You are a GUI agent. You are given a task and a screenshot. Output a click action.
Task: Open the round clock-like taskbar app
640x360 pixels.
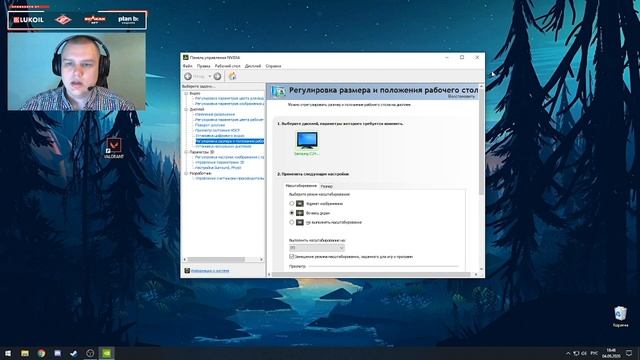[x=90, y=353]
